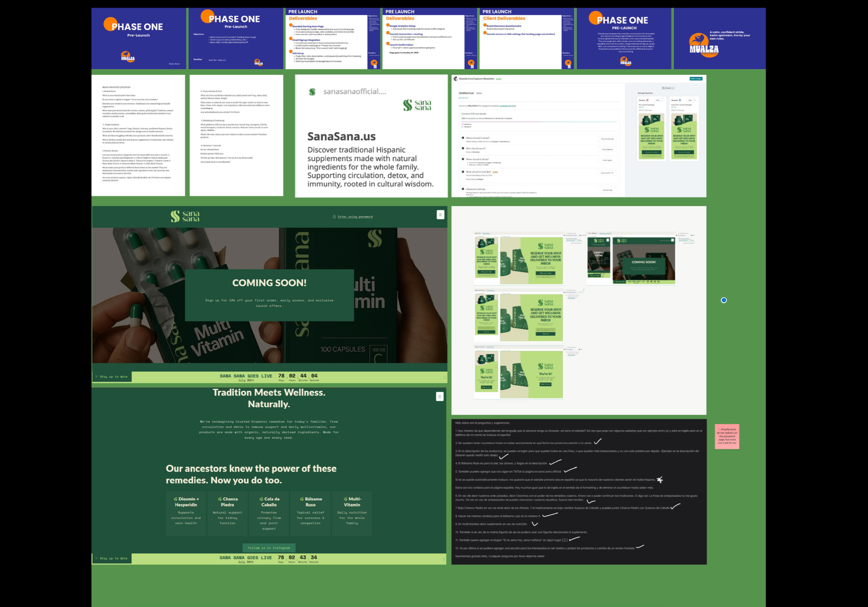Click the Diosmin + Hesperidin product card
The height and width of the screenshot is (607, 868).
pyautogui.click(x=186, y=514)
